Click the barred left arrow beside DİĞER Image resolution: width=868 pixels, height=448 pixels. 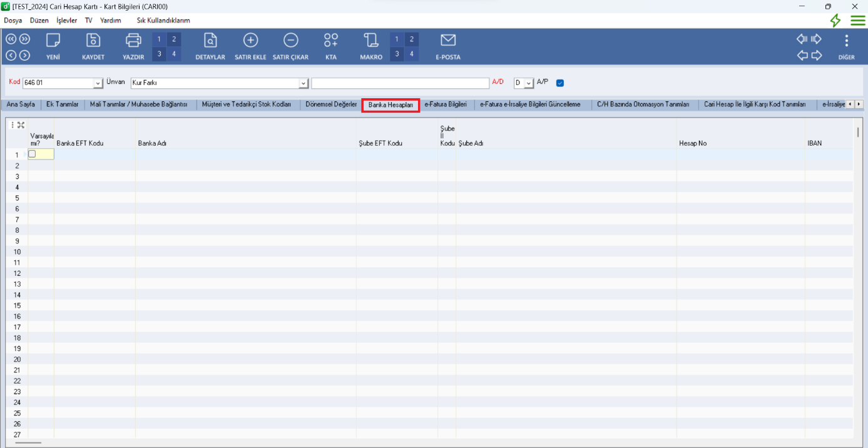[802, 39]
